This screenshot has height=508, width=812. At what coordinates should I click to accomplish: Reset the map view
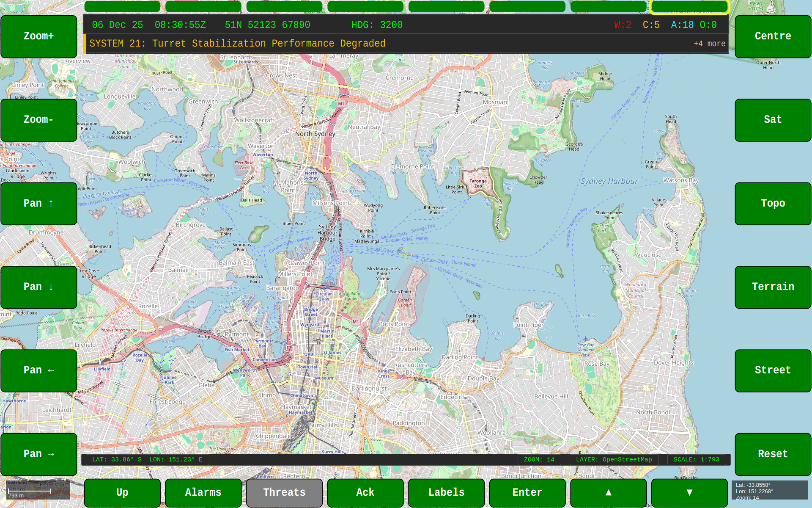[x=773, y=454]
